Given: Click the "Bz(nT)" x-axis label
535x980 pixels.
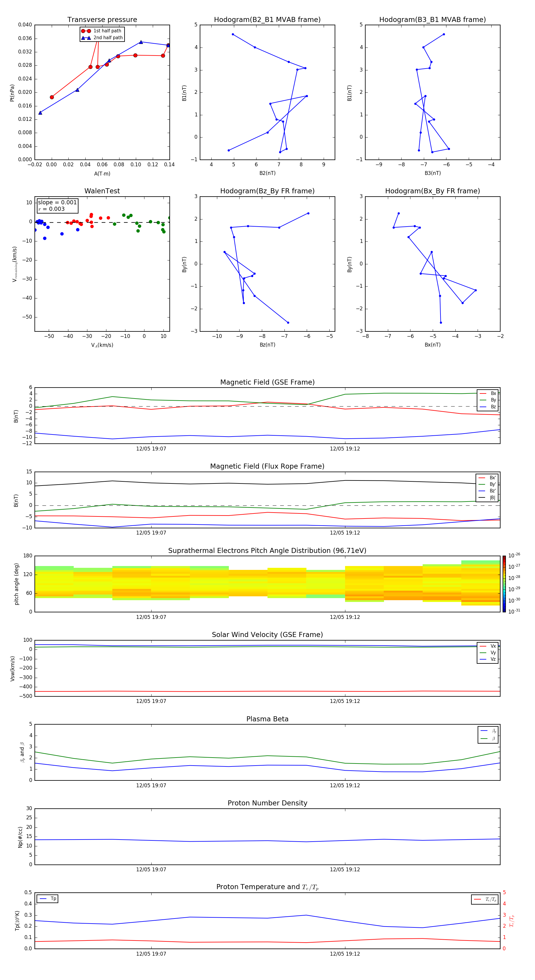Looking at the screenshot, I should pyautogui.click(x=267, y=345).
